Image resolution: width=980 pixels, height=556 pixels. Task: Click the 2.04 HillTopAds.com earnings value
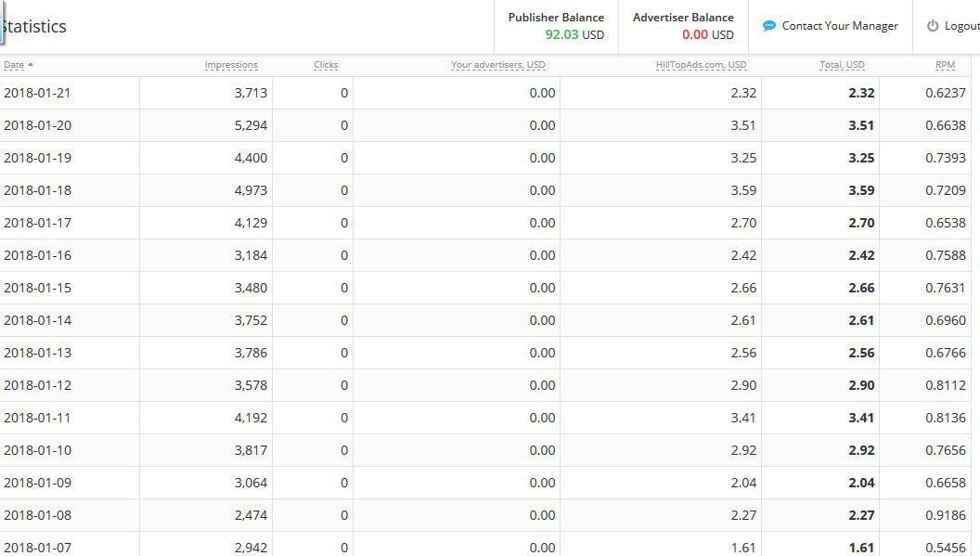pyautogui.click(x=743, y=483)
